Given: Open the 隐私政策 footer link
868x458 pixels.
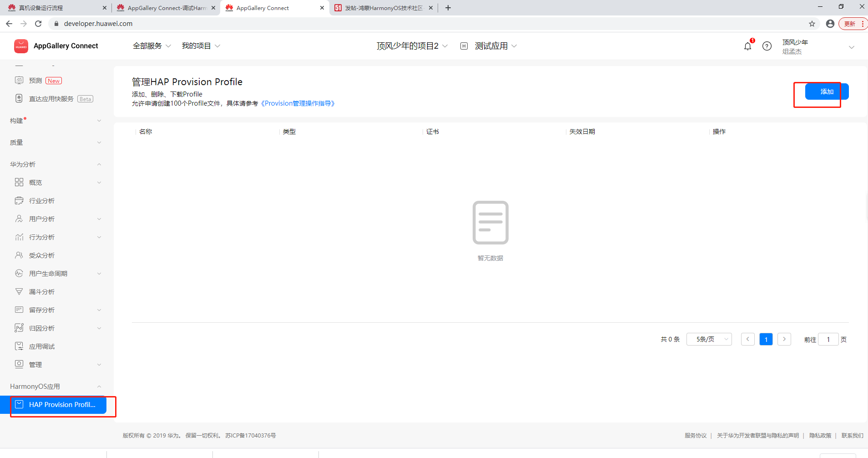Looking at the screenshot, I should [820, 436].
